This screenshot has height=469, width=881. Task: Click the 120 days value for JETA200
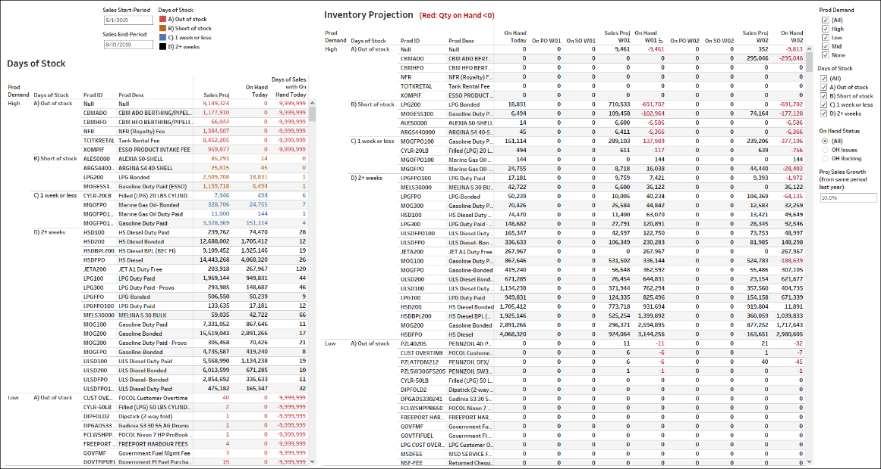coord(301,269)
